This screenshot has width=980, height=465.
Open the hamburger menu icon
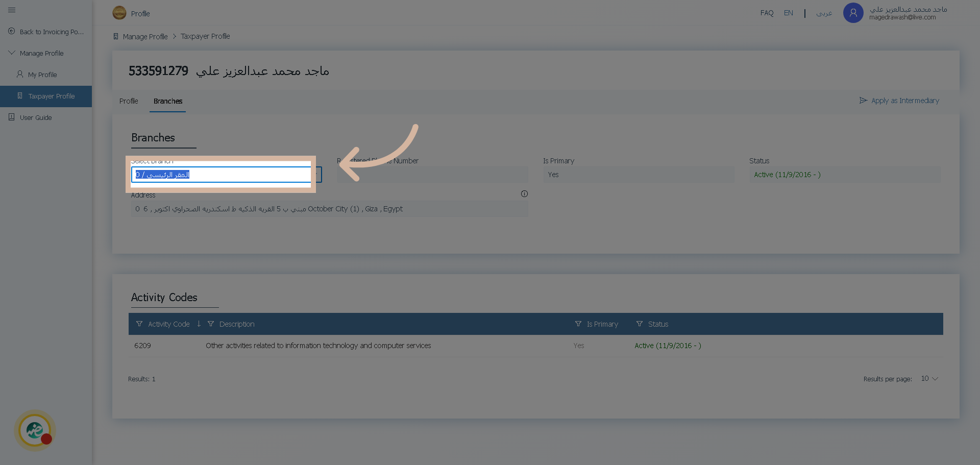[12, 10]
